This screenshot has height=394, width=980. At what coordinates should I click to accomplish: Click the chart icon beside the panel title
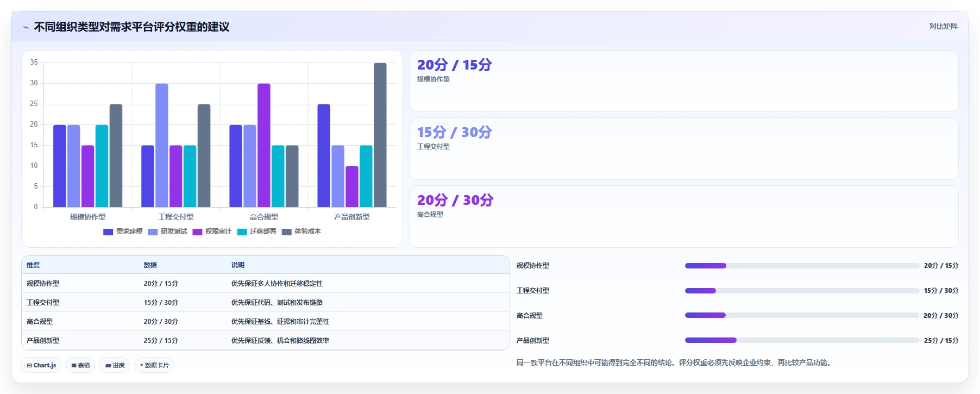coord(26,27)
